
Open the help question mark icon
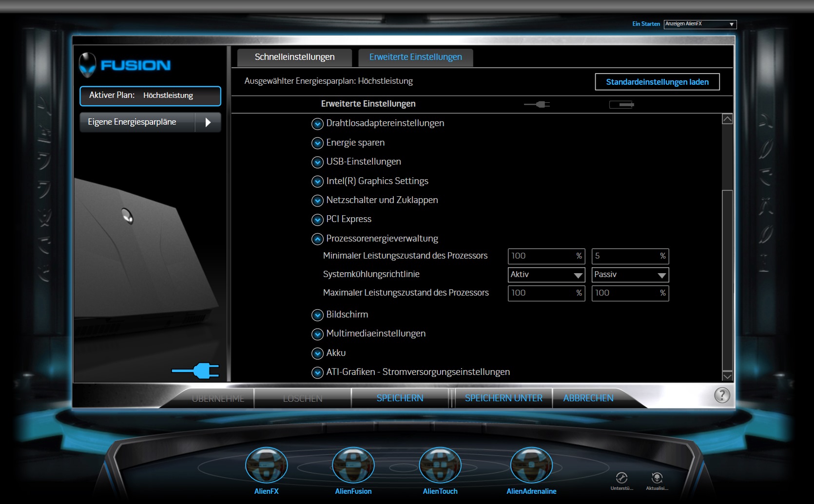pyautogui.click(x=722, y=395)
